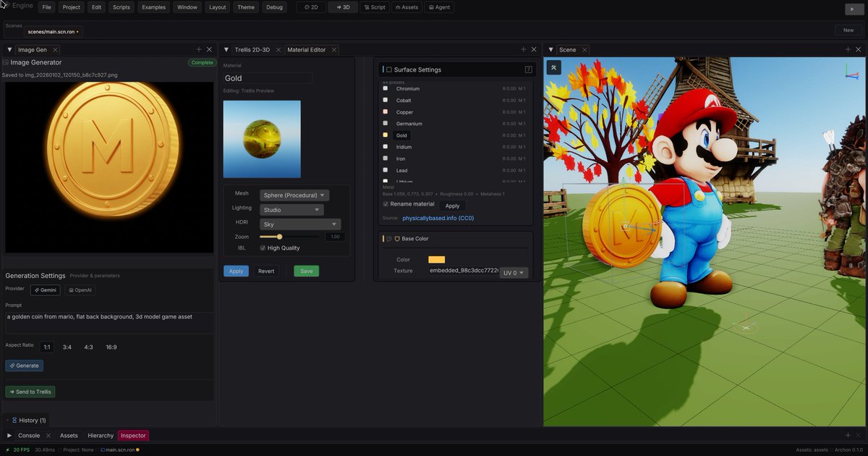Collapse the Image Gen panel triangle
Screen dimensions: 868x456
[x=9, y=50]
